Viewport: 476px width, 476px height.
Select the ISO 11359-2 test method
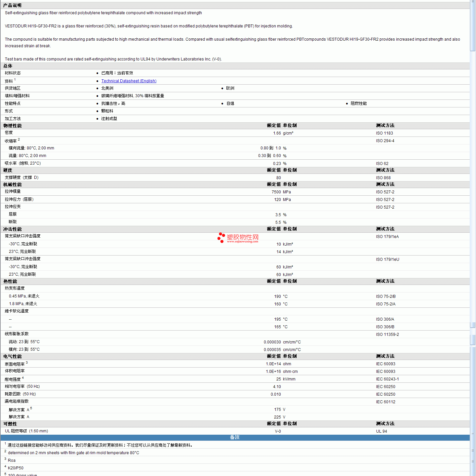[387, 335]
